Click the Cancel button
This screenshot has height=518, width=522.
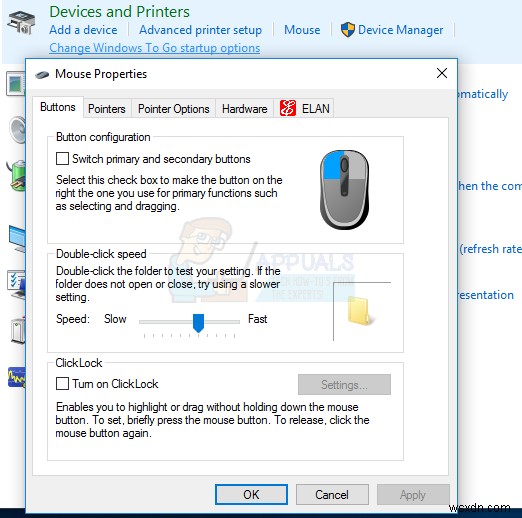point(332,494)
